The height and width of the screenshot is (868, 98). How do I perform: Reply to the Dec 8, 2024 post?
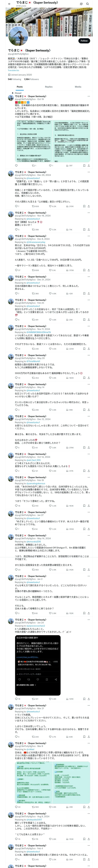point(17,270)
